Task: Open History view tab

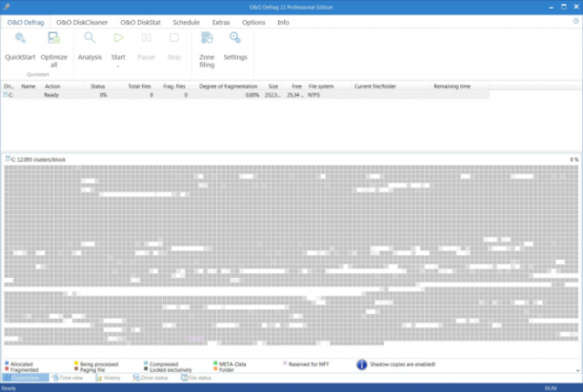Action: tap(109, 378)
